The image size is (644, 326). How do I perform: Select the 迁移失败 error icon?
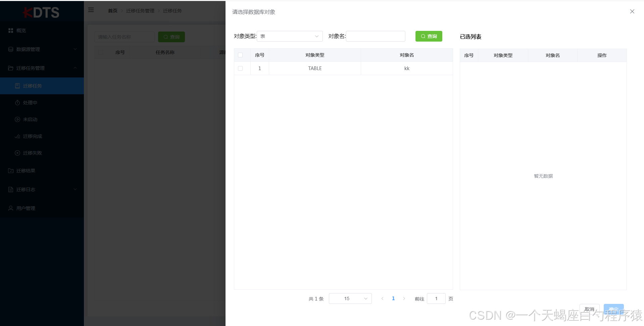pyautogui.click(x=17, y=153)
